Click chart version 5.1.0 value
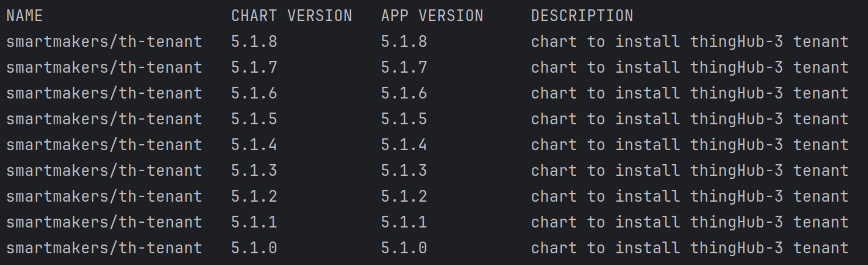Image resolution: width=868 pixels, height=265 pixels. 254,248
